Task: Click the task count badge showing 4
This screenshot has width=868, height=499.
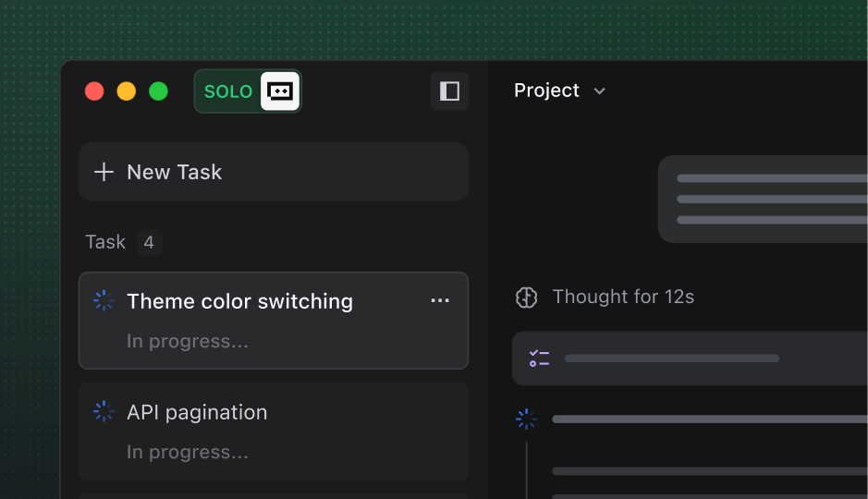Action: click(x=149, y=243)
